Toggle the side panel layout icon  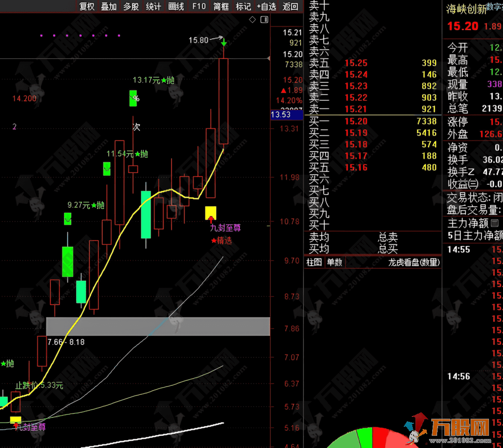click(264, 19)
